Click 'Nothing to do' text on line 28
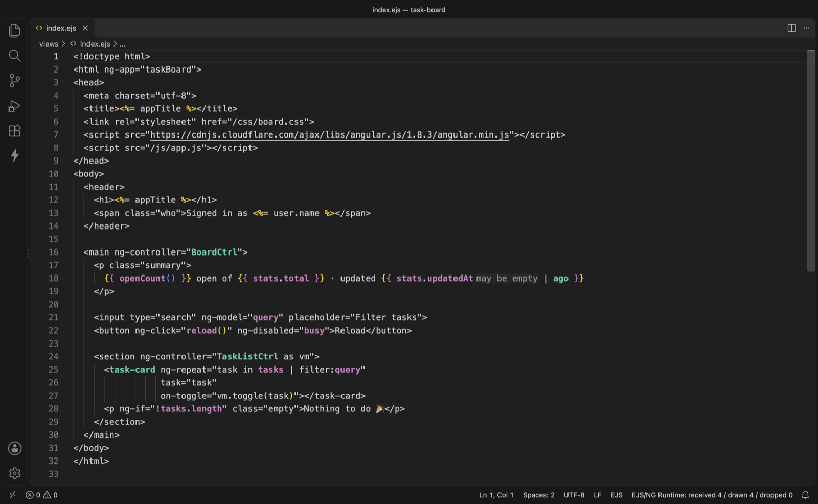Image resolution: width=818 pixels, height=504 pixels. click(x=337, y=409)
